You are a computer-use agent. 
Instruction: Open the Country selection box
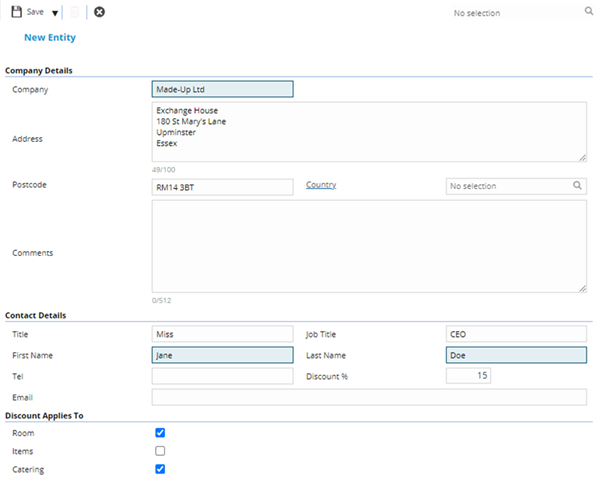[x=507, y=186]
